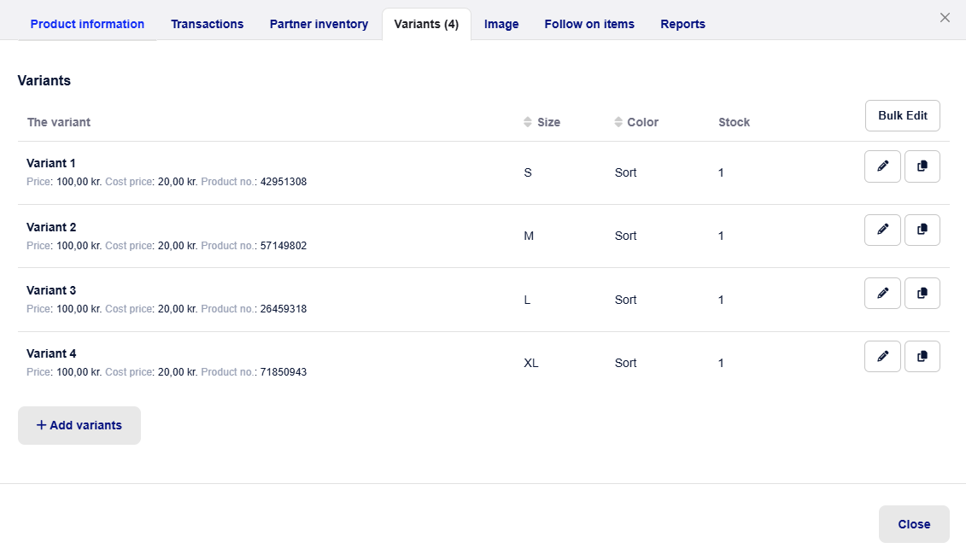Edit Variant 2 with the pencil icon
The height and width of the screenshot is (560, 966).
click(882, 230)
